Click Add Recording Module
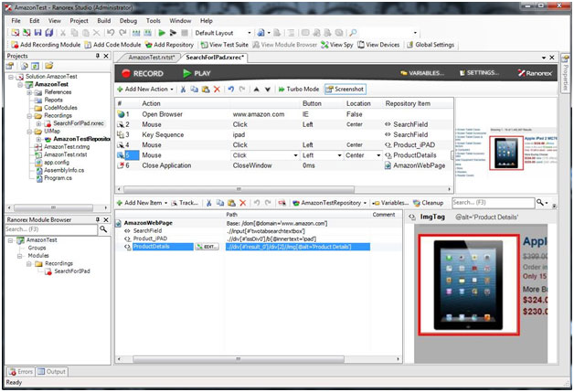This screenshot has height=392, width=574. point(46,45)
